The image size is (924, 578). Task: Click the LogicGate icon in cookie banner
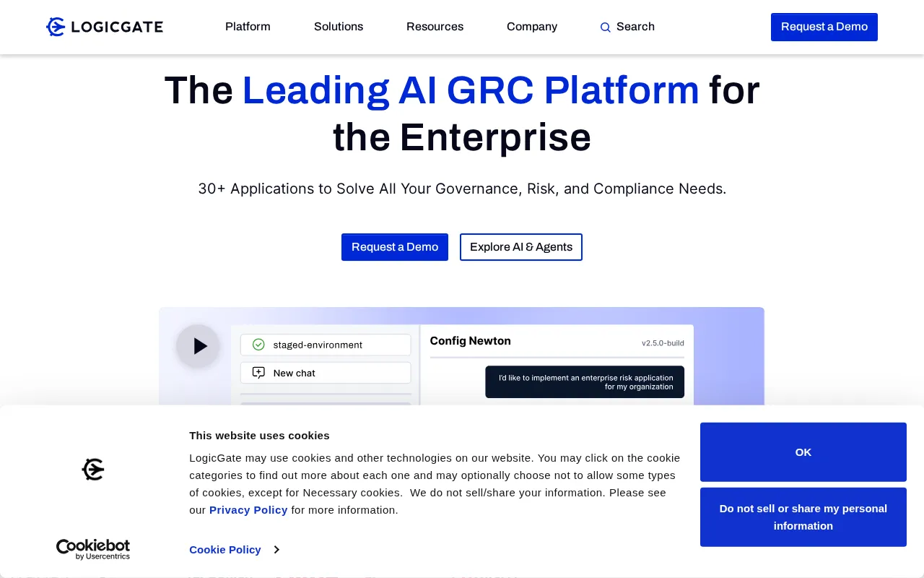click(93, 470)
